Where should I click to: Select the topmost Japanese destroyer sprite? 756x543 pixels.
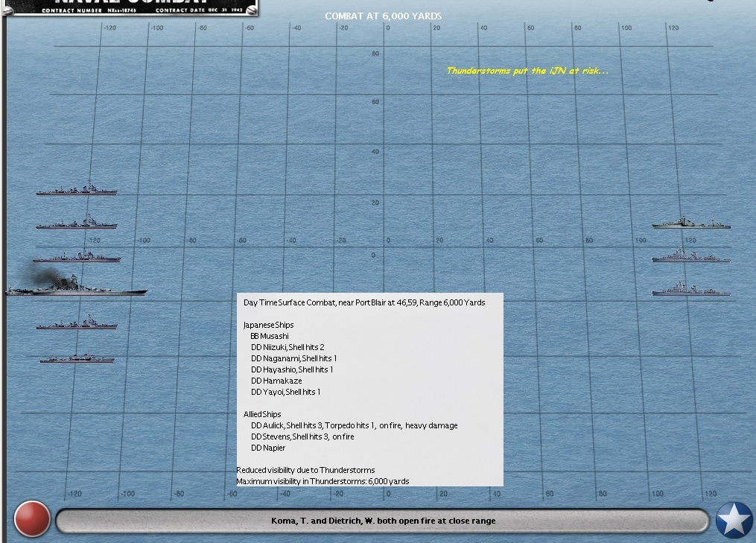[x=77, y=188]
